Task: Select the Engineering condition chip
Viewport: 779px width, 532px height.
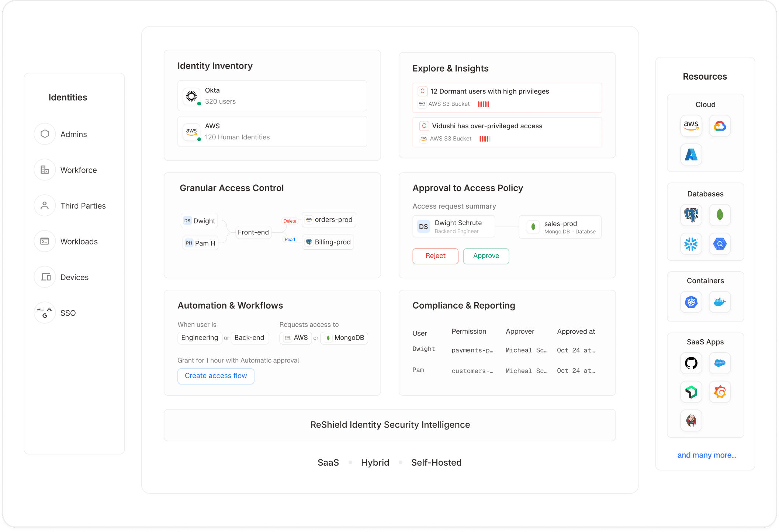Action: click(200, 338)
